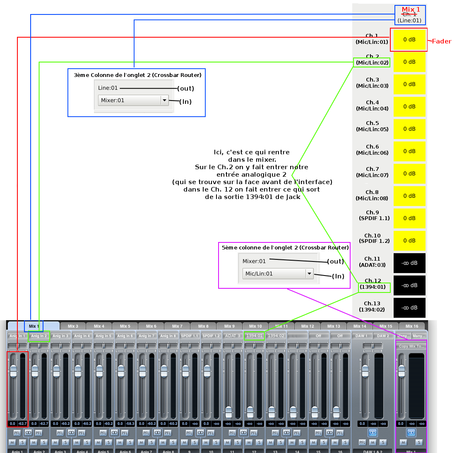The width and height of the screenshot is (476, 453).
Task: Enable PFL on Anlg 1 channel
Action: 17,433
